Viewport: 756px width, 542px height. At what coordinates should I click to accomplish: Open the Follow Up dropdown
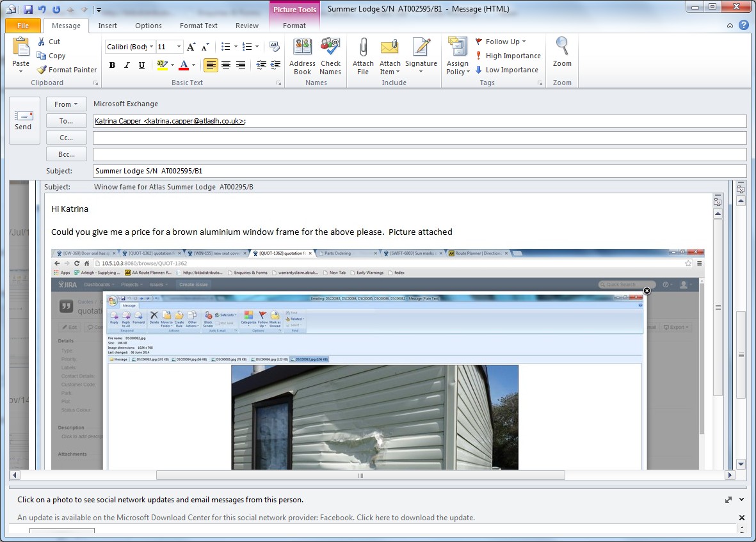pyautogui.click(x=501, y=42)
